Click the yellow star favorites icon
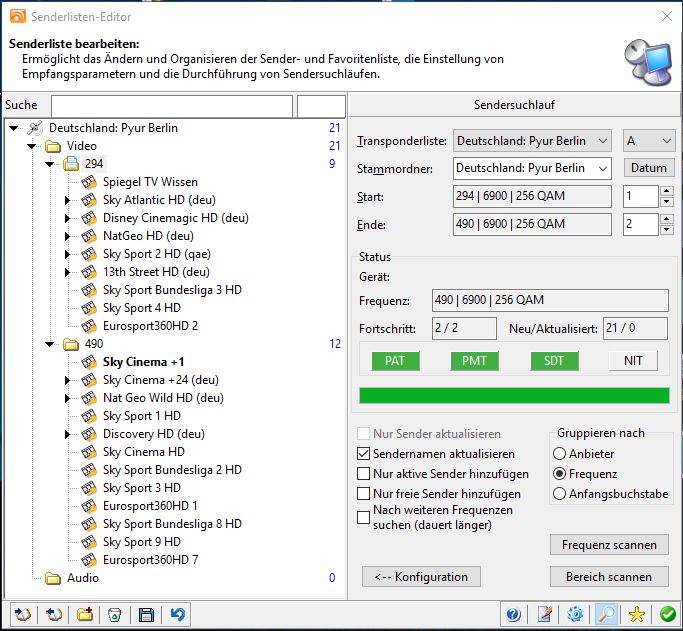Image resolution: width=683 pixels, height=631 pixels. point(637,615)
